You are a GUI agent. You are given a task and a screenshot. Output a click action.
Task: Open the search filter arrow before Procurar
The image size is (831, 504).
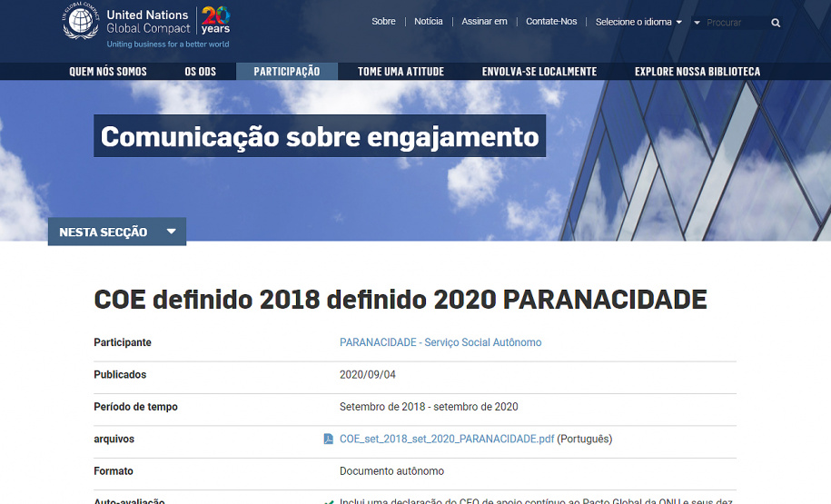pos(697,23)
